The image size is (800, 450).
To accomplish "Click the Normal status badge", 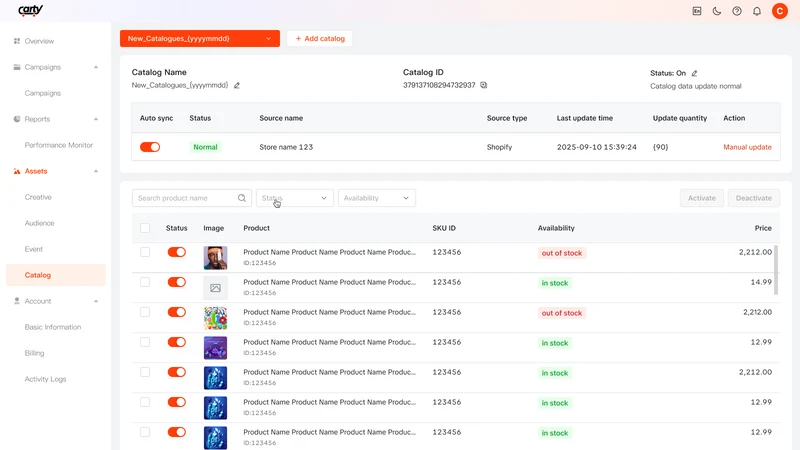I will click(x=205, y=147).
